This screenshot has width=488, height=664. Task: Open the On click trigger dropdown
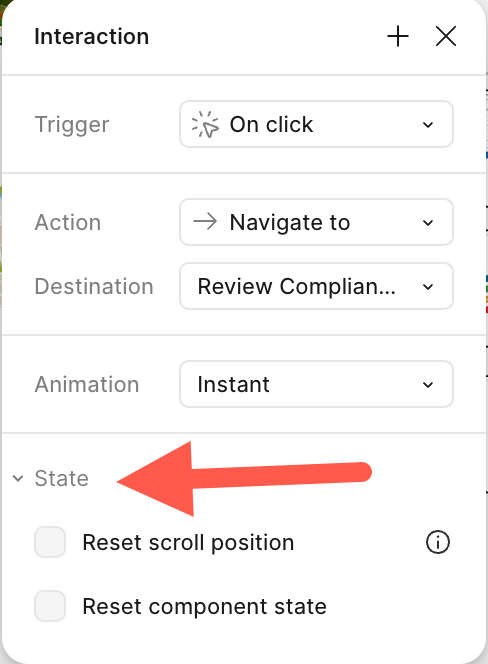click(x=316, y=124)
